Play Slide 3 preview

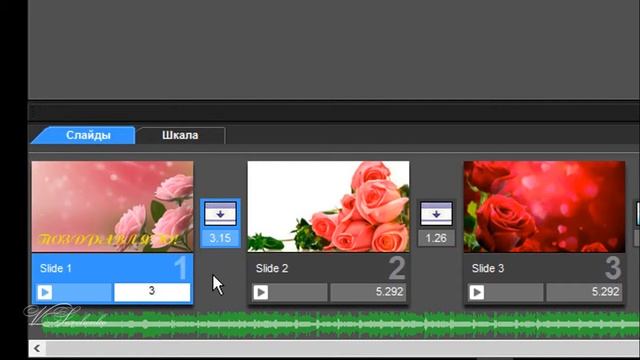[477, 292]
